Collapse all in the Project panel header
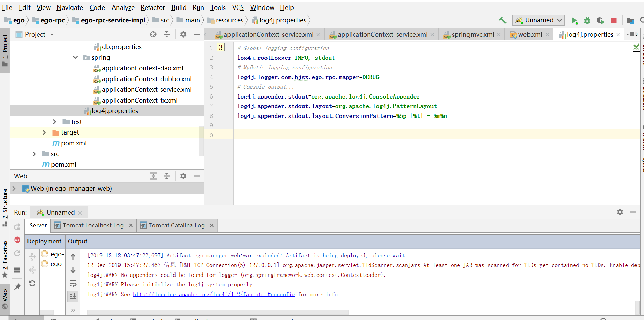This screenshot has height=320, width=644. tap(167, 34)
